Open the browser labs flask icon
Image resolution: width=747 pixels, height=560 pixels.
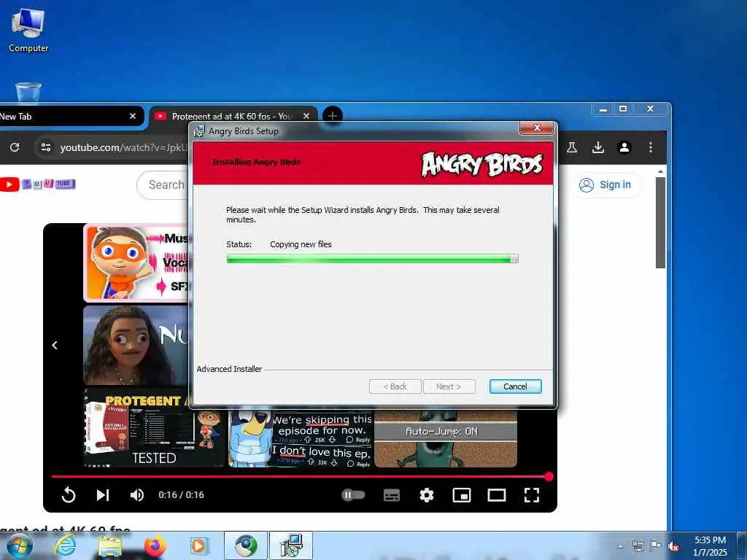point(572,147)
